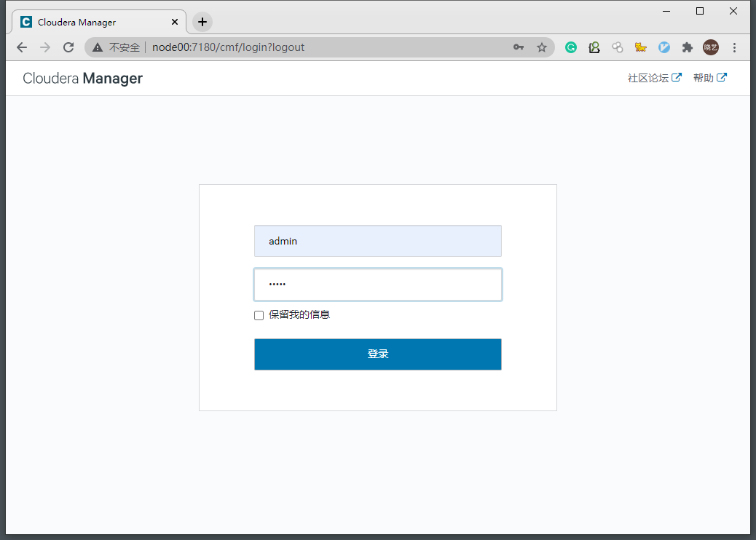
Task: Close the Cloudera Manager tab
Action: [x=175, y=22]
